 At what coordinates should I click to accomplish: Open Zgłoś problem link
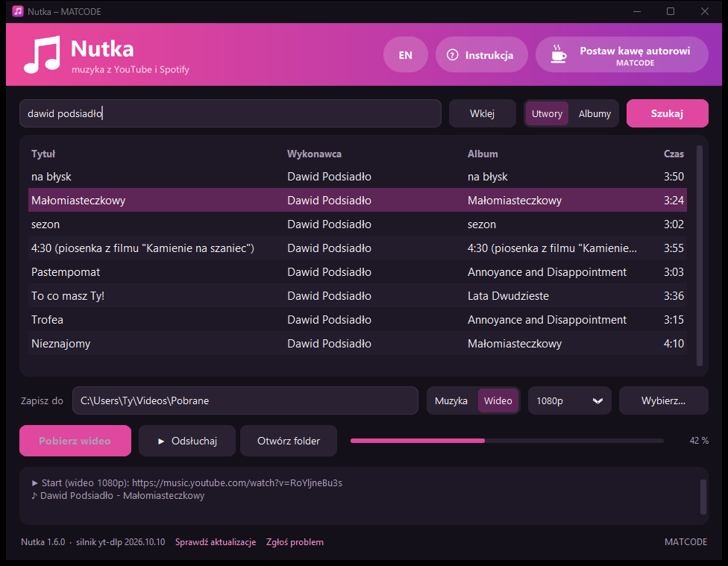pos(295,542)
